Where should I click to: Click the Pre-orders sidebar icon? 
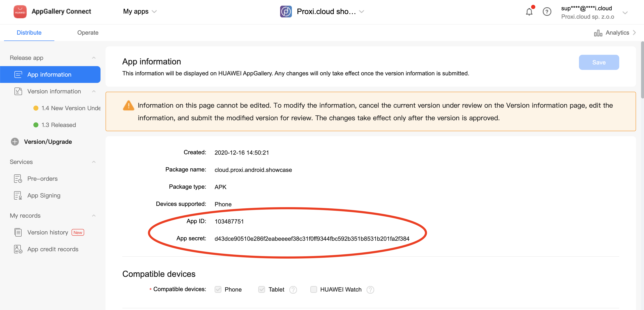18,179
